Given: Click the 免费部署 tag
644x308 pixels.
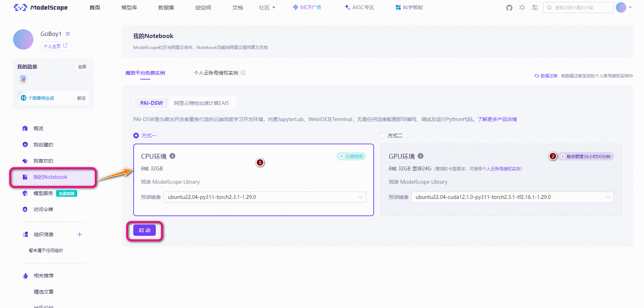Looking at the screenshot, I should click(x=67, y=194).
